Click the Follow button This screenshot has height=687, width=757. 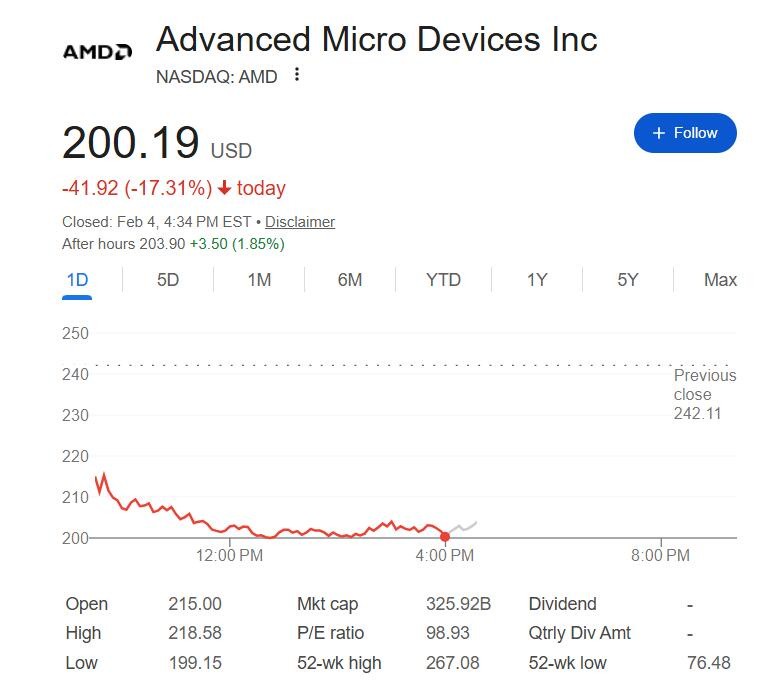(x=685, y=133)
